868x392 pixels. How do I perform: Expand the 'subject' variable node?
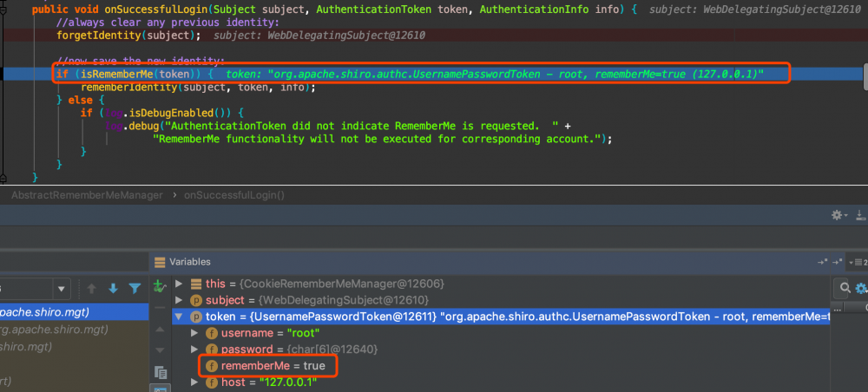[178, 300]
